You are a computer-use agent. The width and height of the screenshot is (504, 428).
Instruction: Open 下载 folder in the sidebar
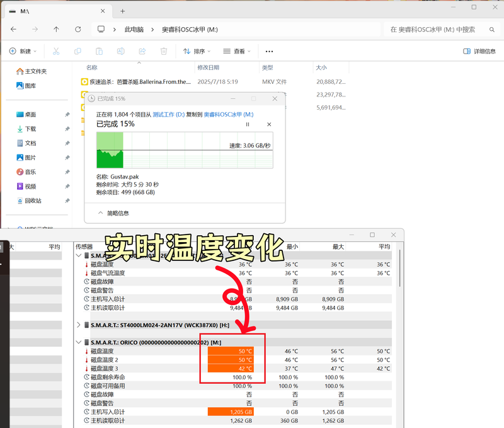coord(26,129)
